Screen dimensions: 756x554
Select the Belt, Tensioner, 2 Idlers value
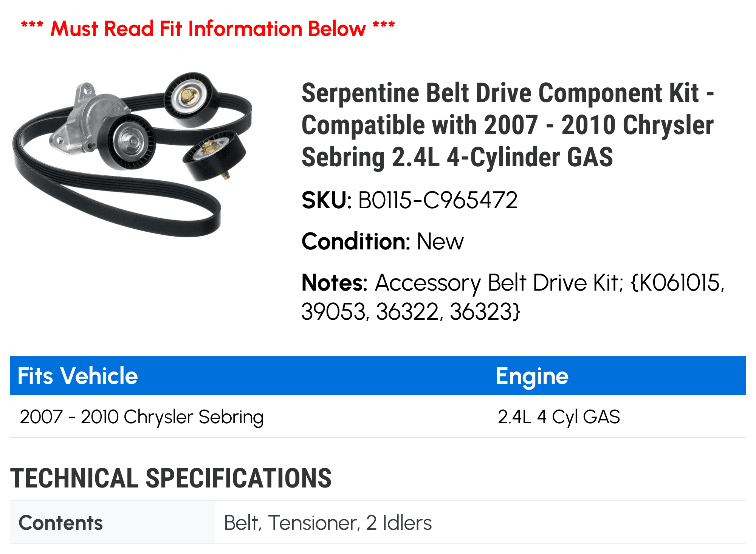(x=328, y=523)
